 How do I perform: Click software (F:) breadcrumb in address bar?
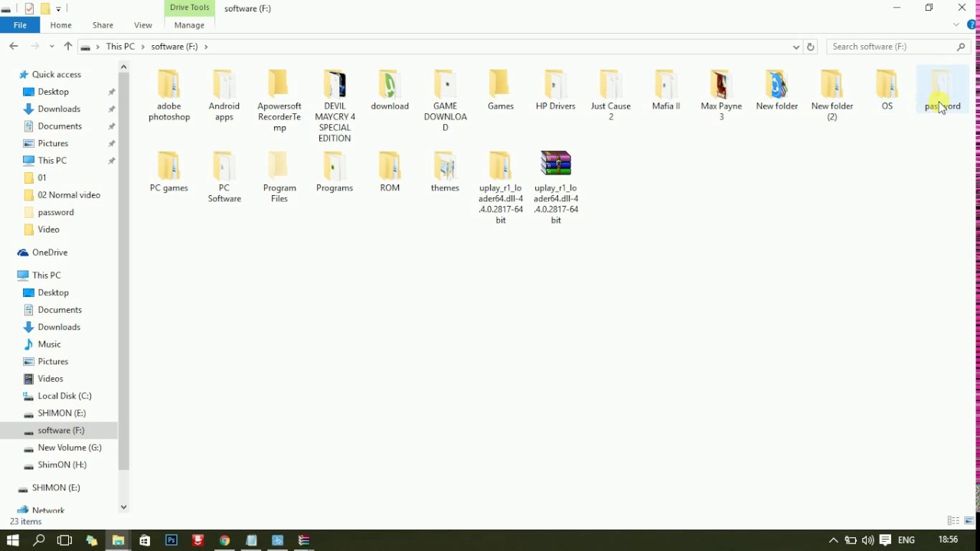(x=175, y=47)
